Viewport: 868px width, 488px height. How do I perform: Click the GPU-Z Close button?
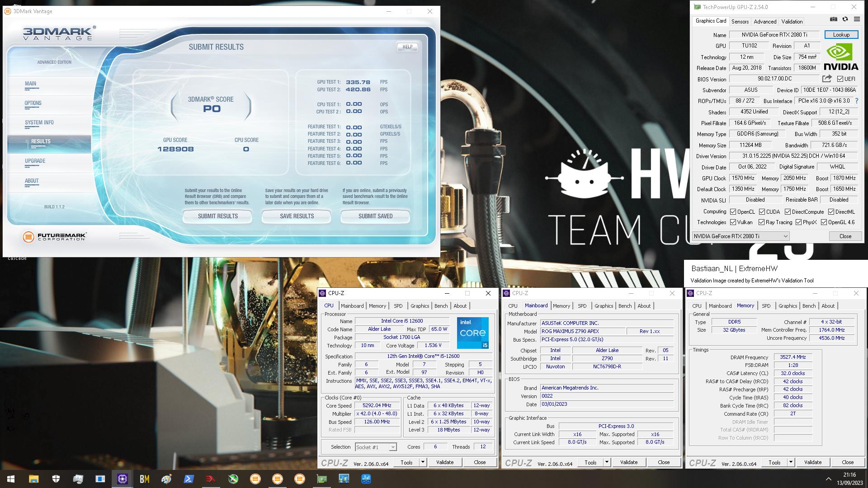pos(845,236)
